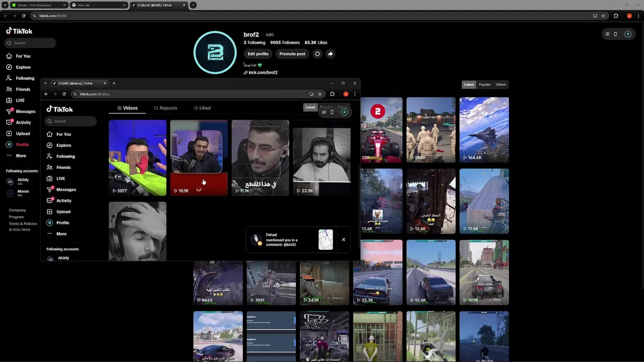Open kick.com/brof2 link

click(261, 72)
